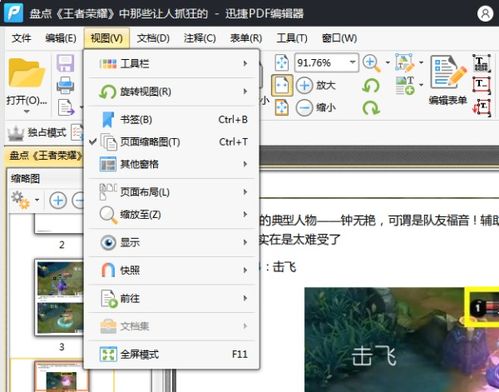Click the 缩小 zoom out button

315,108
